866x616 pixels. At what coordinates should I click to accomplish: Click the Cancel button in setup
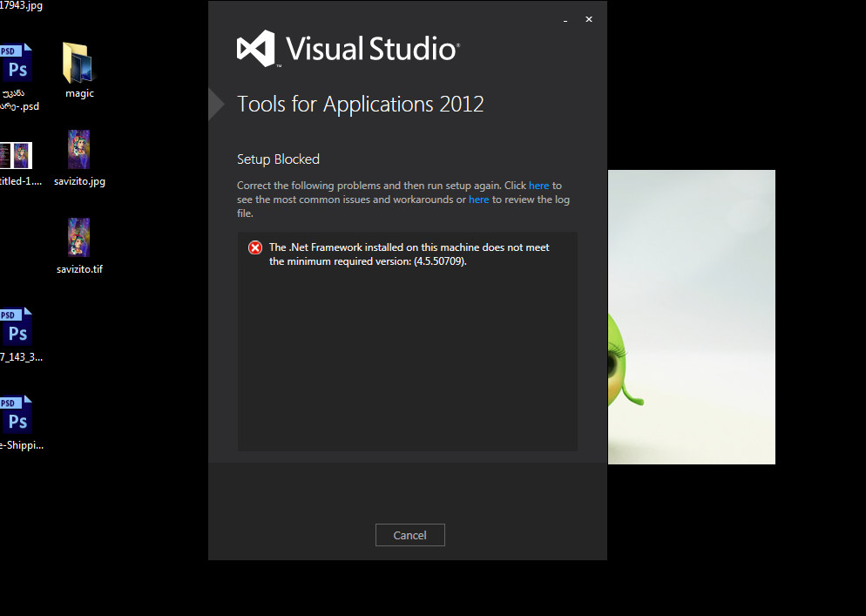pyautogui.click(x=409, y=535)
